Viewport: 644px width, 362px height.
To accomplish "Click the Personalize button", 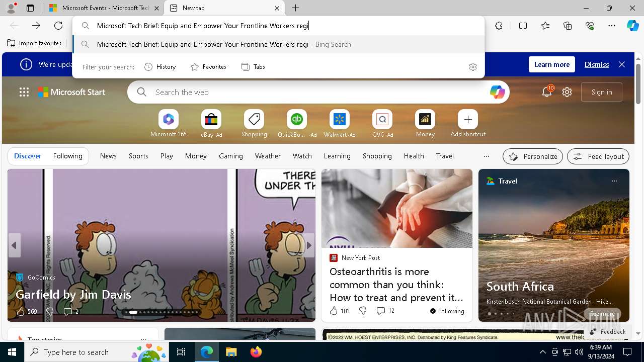I will click(x=533, y=156).
